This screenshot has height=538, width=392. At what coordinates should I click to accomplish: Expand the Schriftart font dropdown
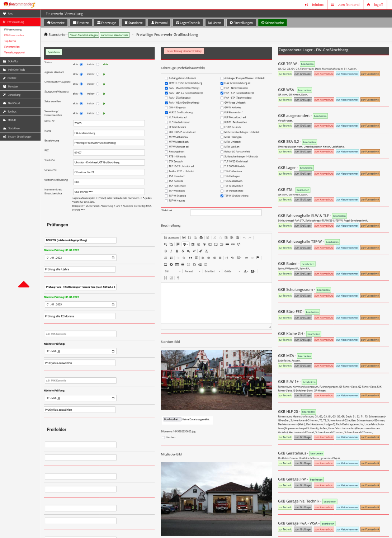[212, 272]
